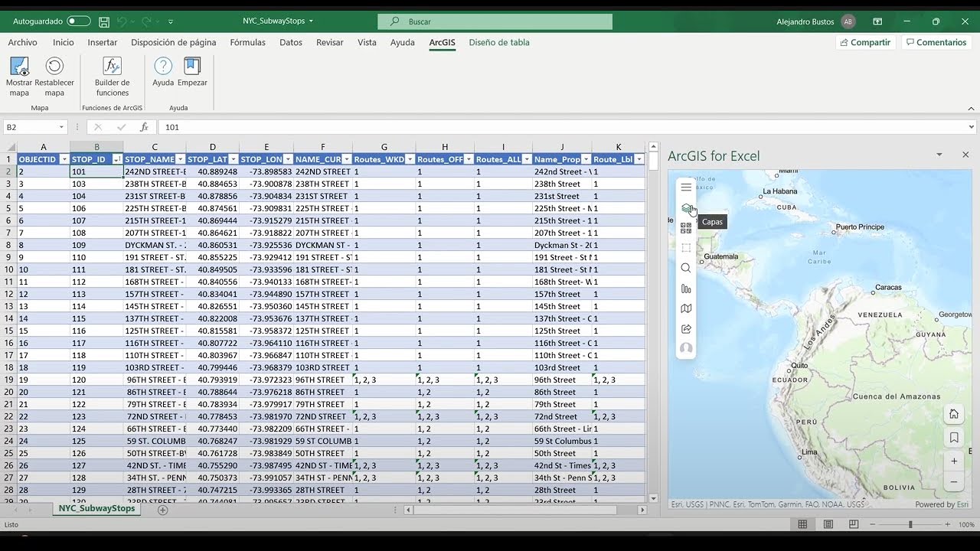Select cell containing 42ND ST - TIME in column F
This screenshot has height=551, width=980.
(322, 465)
